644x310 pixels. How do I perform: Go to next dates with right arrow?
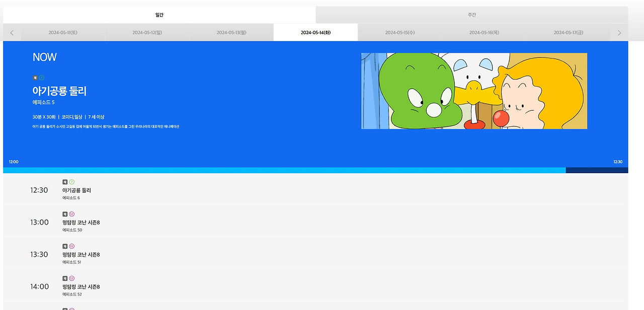[619, 33]
